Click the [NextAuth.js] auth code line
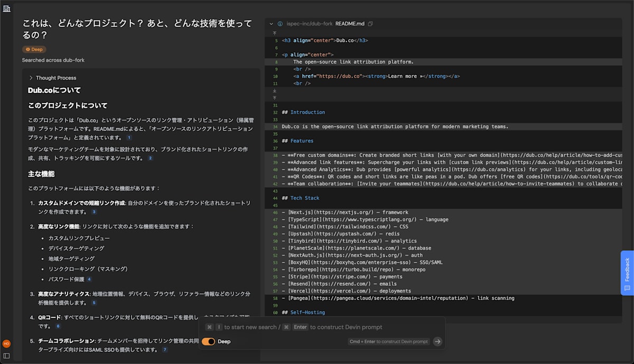Image resolution: width=634 pixels, height=364 pixels. [x=352, y=255]
